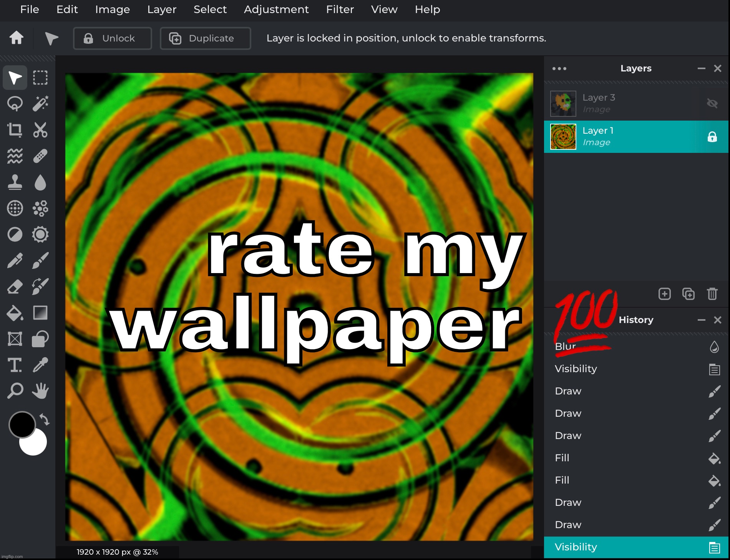Screen dimensions: 730x560
Task: Open the Image menu
Action: pyautogui.click(x=113, y=9)
